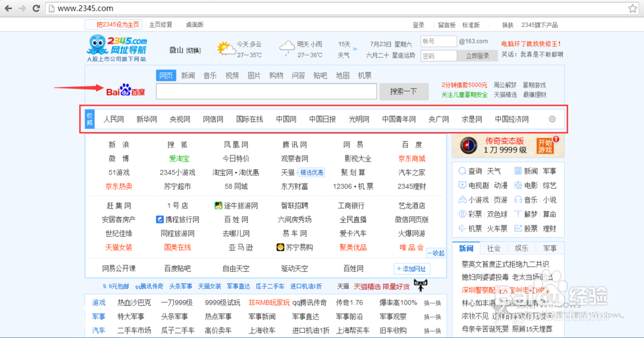Viewport: 644px width, 338px height.
Task: Click the sunny weather icon for today
Action: pyautogui.click(x=225, y=48)
